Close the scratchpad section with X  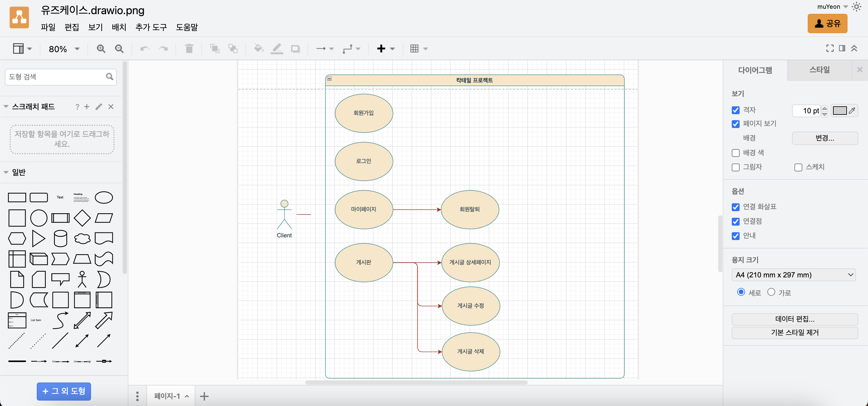111,107
